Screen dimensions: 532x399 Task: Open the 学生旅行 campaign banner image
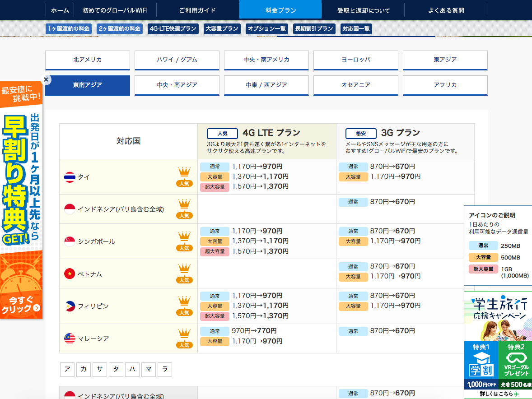[498, 316]
